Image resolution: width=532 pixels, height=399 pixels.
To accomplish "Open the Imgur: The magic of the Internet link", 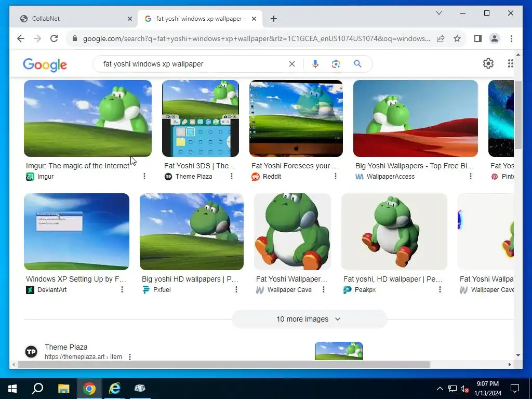I will [x=77, y=166].
